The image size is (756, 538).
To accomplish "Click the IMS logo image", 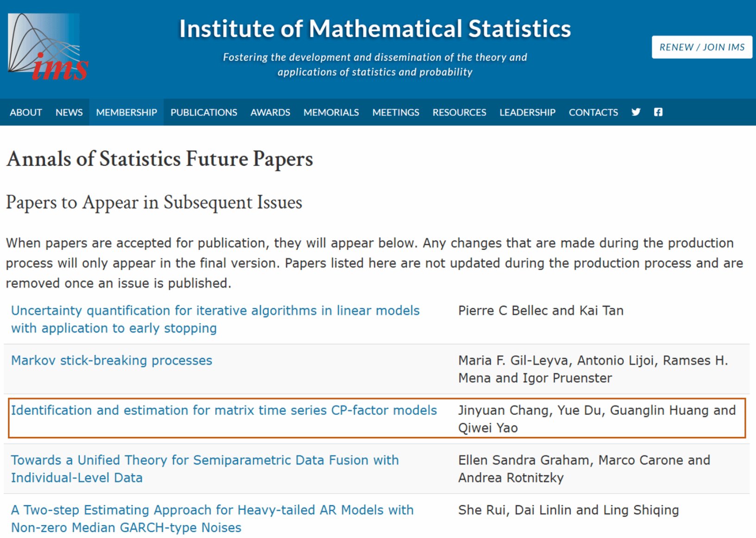I will coord(48,47).
